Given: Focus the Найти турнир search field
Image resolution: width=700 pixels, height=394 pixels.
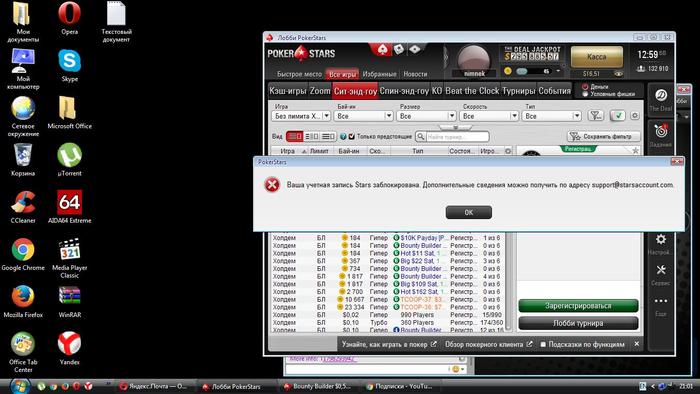Looking at the screenshot, I should [457, 137].
